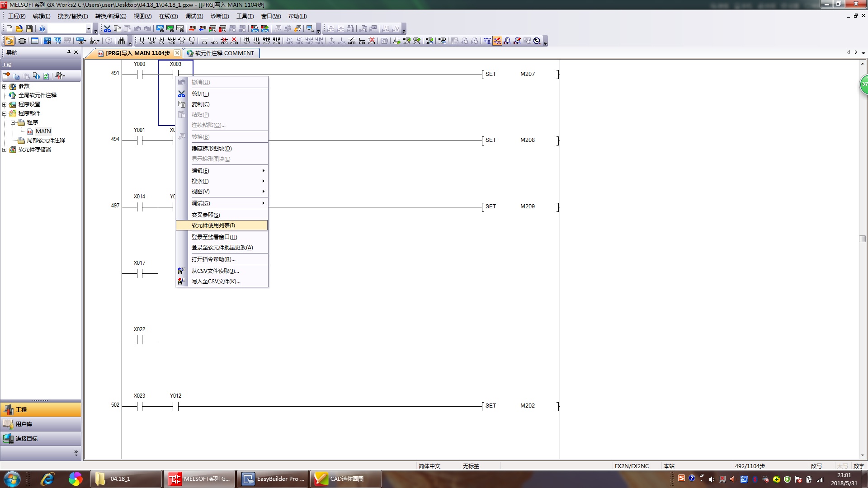Click the Open project folder icon
The height and width of the screenshot is (488, 868).
pyautogui.click(x=19, y=28)
